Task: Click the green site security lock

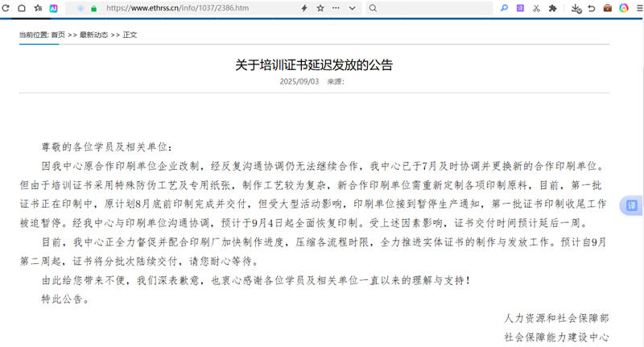Action: 94,8
